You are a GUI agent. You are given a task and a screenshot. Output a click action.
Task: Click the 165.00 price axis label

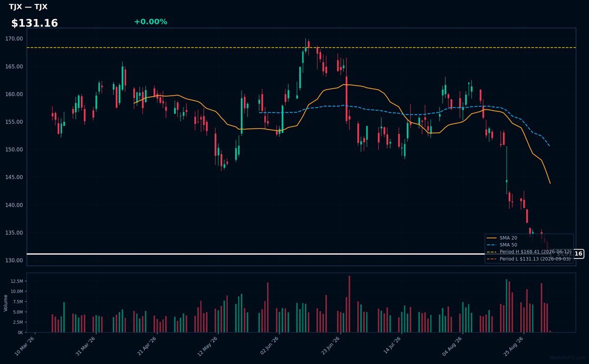pyautogui.click(x=14, y=67)
